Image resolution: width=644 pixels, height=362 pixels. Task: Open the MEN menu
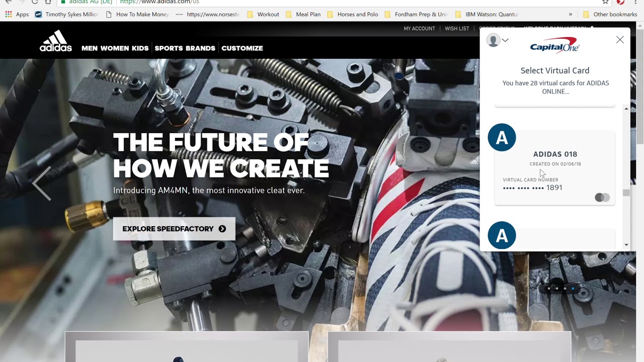(90, 48)
